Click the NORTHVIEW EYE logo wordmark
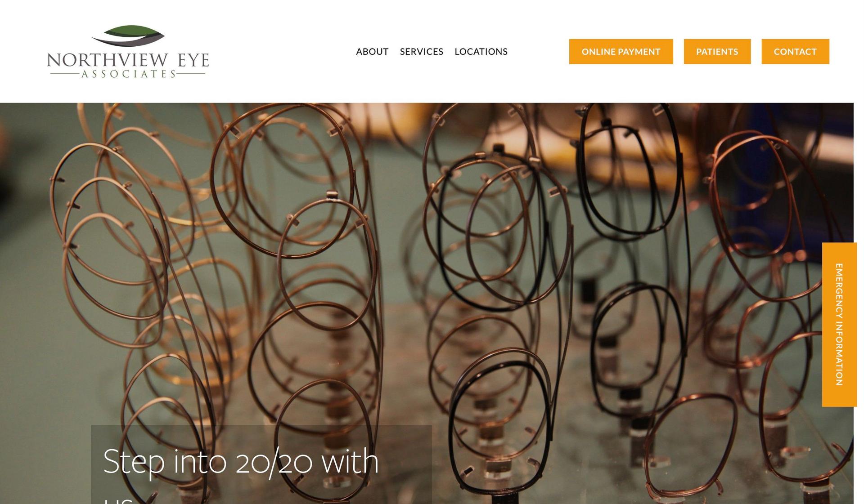 [128, 60]
